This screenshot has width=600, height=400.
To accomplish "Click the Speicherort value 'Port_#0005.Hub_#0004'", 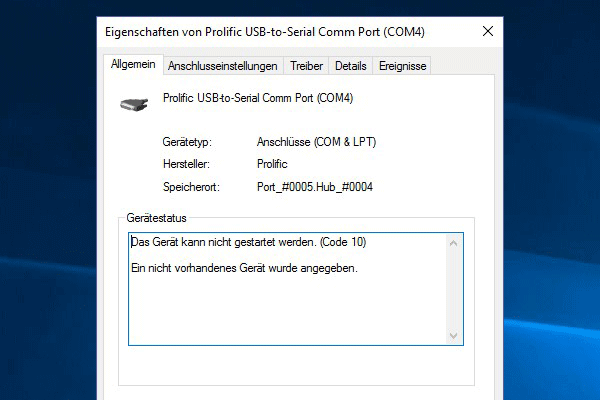I will pyautogui.click(x=315, y=187).
